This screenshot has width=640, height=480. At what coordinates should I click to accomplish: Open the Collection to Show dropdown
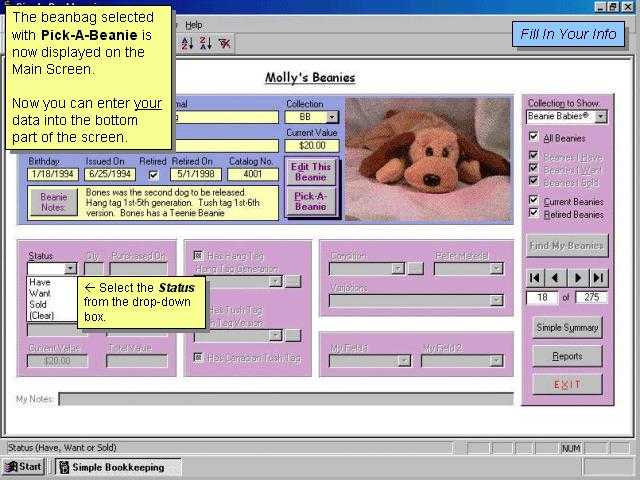pos(600,117)
